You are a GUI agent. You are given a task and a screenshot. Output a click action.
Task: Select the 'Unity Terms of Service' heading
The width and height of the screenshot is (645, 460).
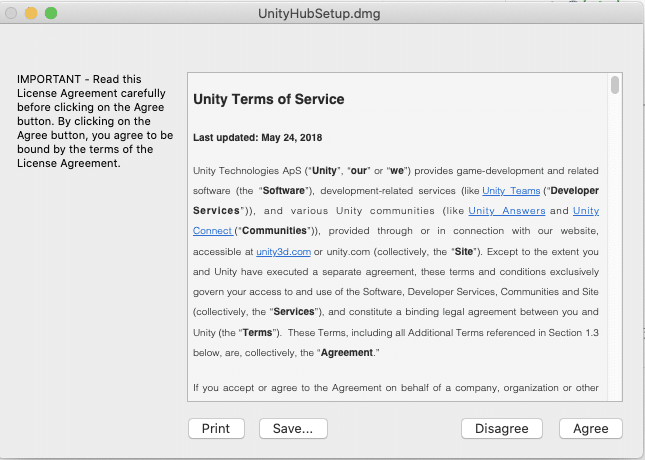[269, 99]
